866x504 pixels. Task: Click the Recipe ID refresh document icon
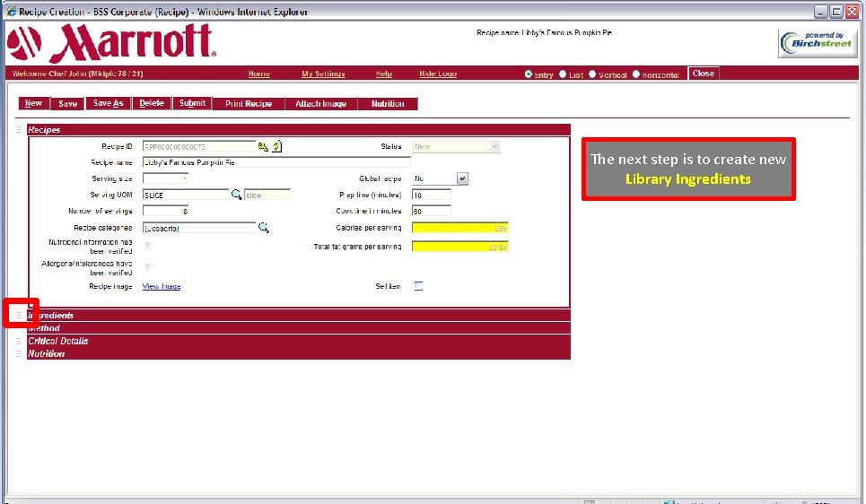(x=276, y=146)
